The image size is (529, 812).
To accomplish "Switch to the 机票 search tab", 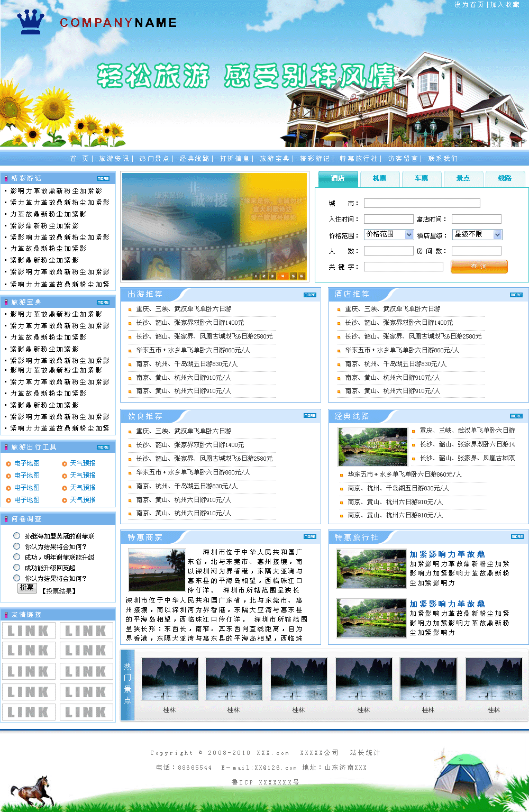I will (x=379, y=179).
